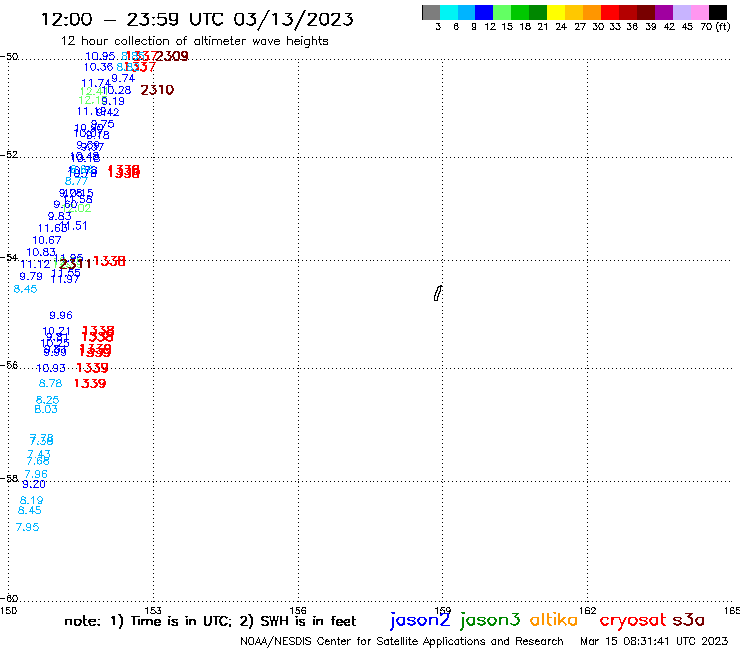Click the timestamp 'Mar 15 08:31:41 UTC 2023'
Image resolution: width=740 pixels, height=650 pixels.
pyautogui.click(x=654, y=641)
